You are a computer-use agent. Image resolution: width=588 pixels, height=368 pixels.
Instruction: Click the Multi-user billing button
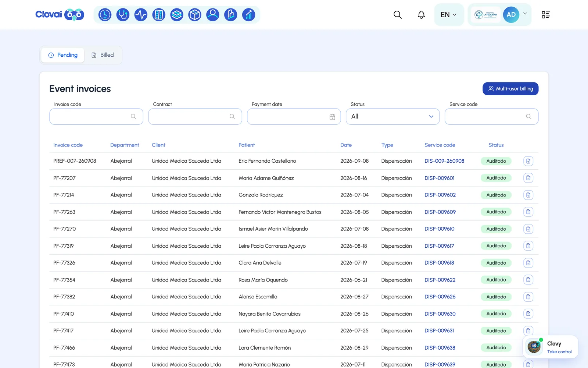(x=510, y=89)
